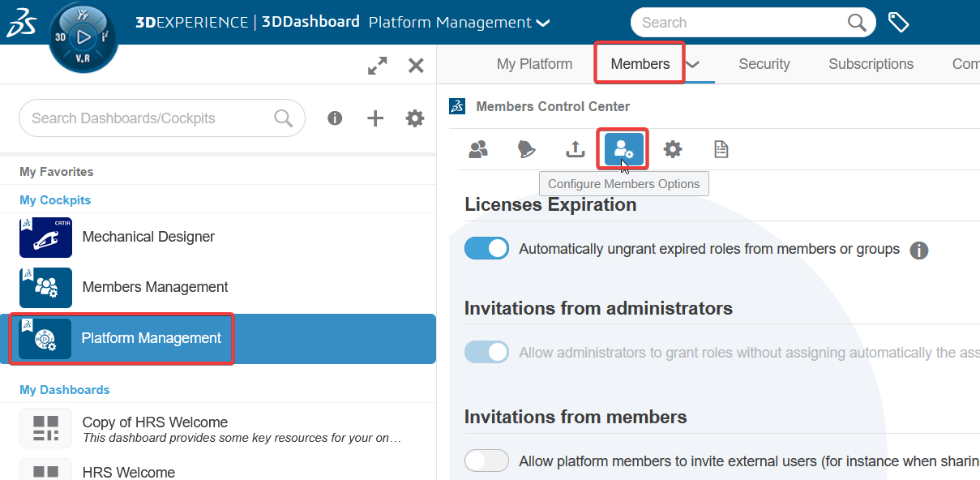Expand Platform Management dashboard title dropdown

coord(543,23)
